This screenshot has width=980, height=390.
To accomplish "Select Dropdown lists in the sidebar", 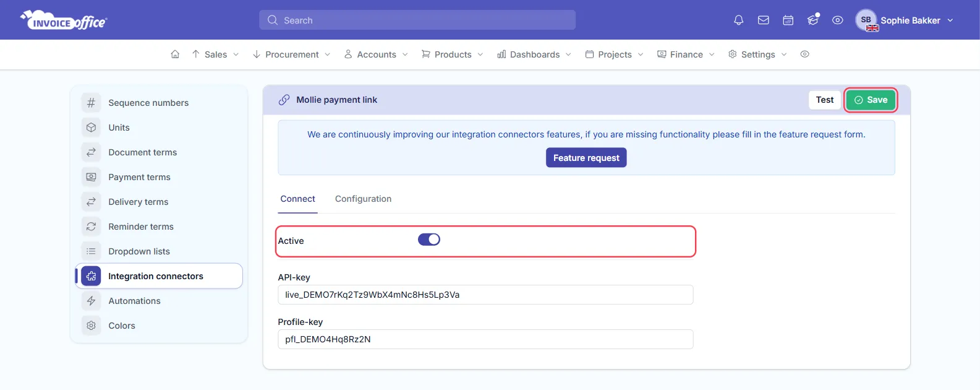I will (x=160, y=251).
